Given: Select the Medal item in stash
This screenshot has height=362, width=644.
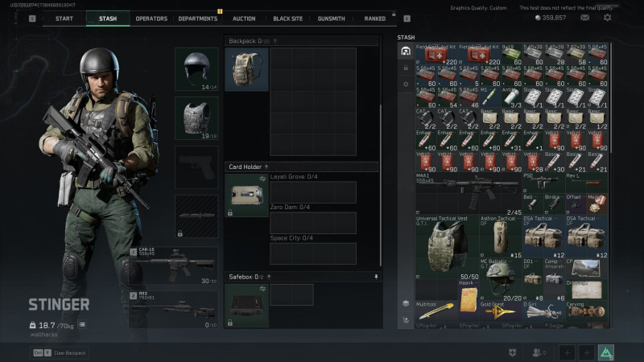Looking at the screenshot, I should (597, 204).
